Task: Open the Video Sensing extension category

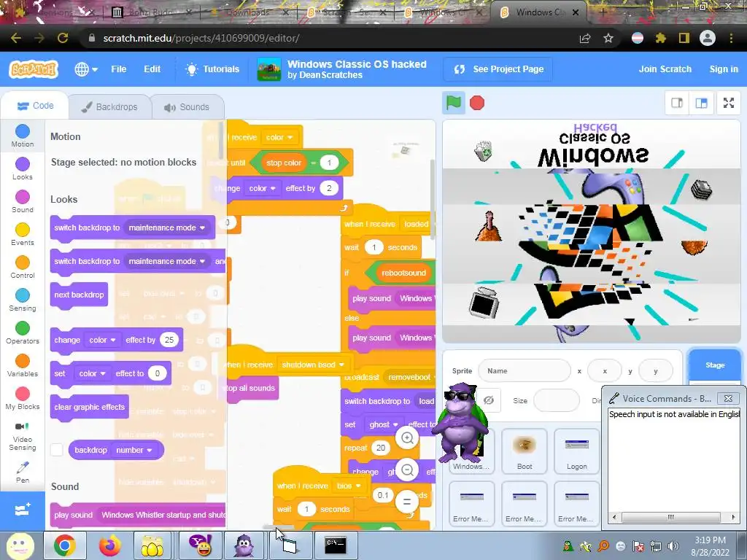Action: (x=23, y=436)
